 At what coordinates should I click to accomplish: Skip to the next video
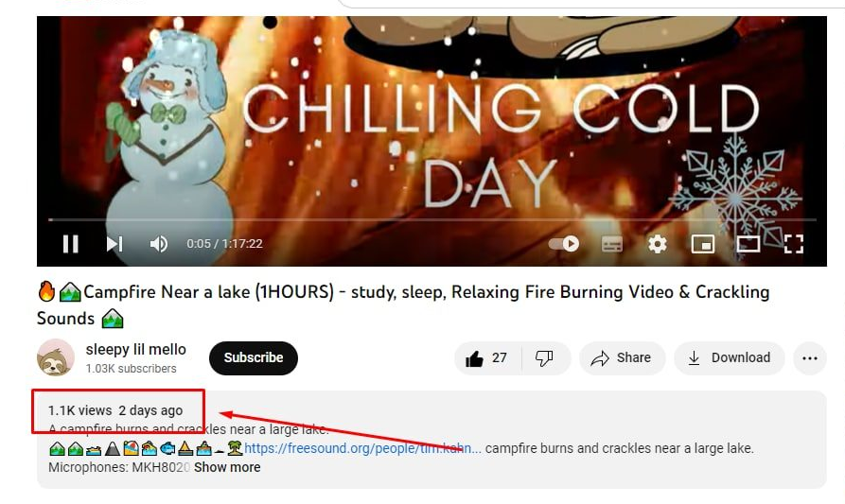114,244
